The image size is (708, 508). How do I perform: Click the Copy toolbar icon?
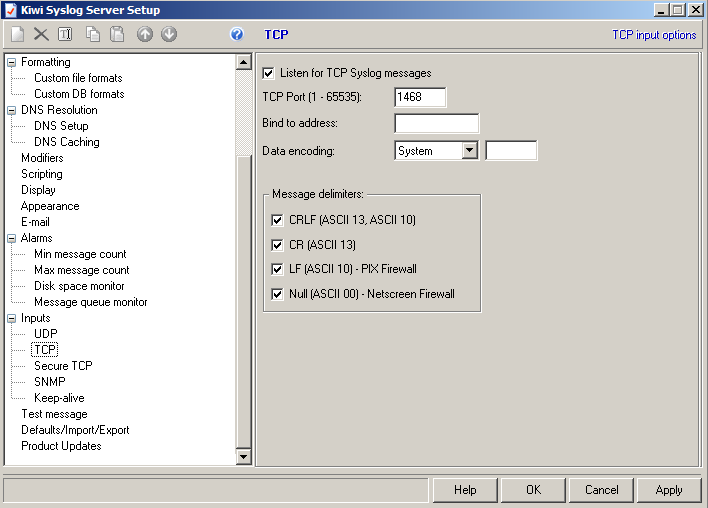93,34
